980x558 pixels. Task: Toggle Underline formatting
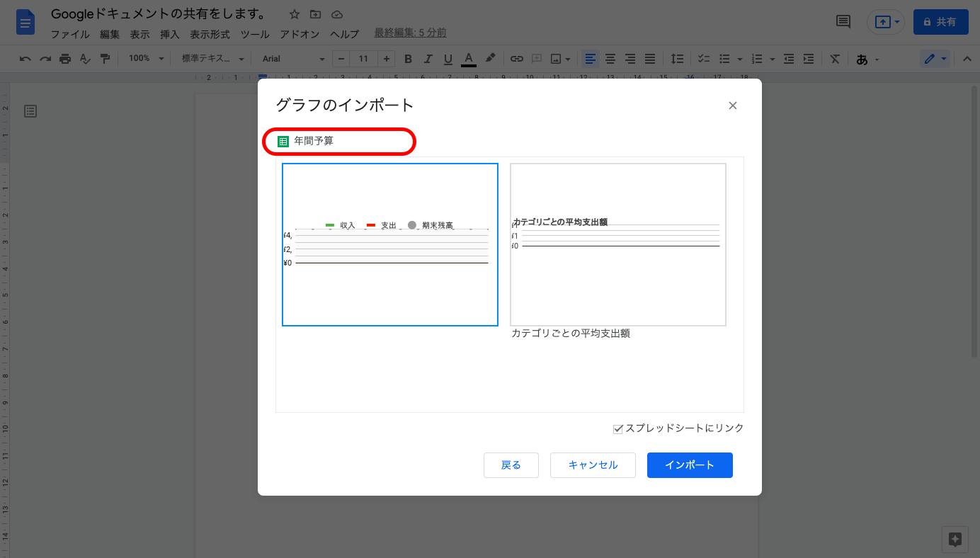point(448,59)
